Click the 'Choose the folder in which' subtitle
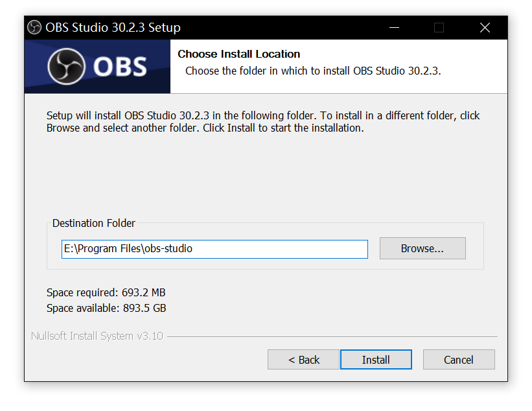This screenshot has height=411, width=532. [313, 71]
